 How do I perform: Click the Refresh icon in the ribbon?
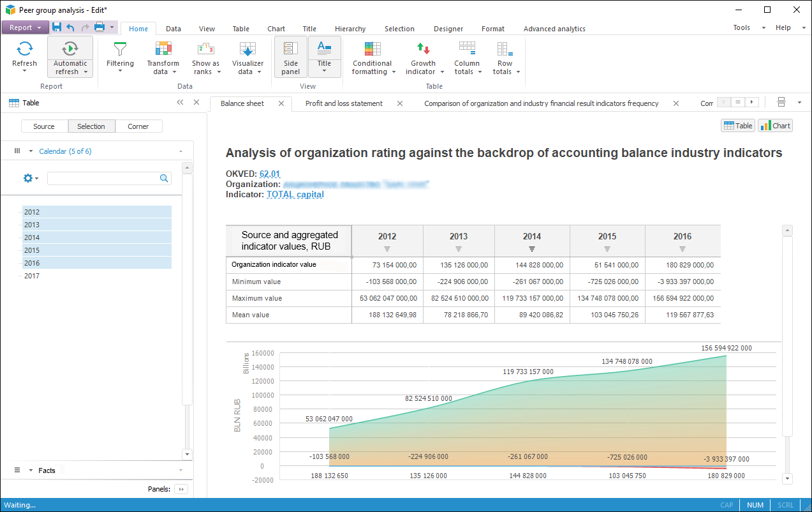click(x=24, y=49)
